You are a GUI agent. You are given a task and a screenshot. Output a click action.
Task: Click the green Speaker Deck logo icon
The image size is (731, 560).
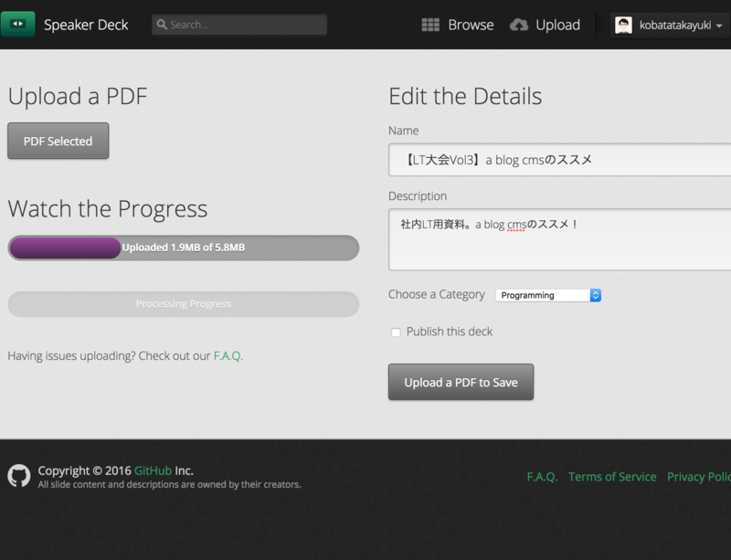17,24
